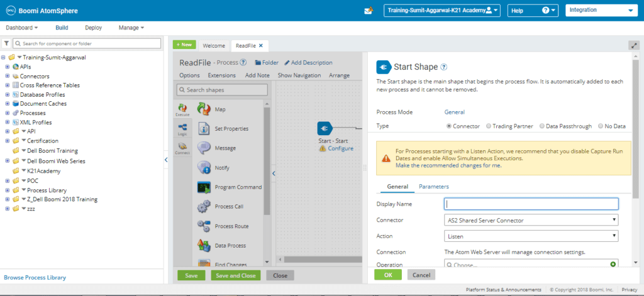
Task: Select the Start shape on canvas
Action: pyautogui.click(x=325, y=128)
